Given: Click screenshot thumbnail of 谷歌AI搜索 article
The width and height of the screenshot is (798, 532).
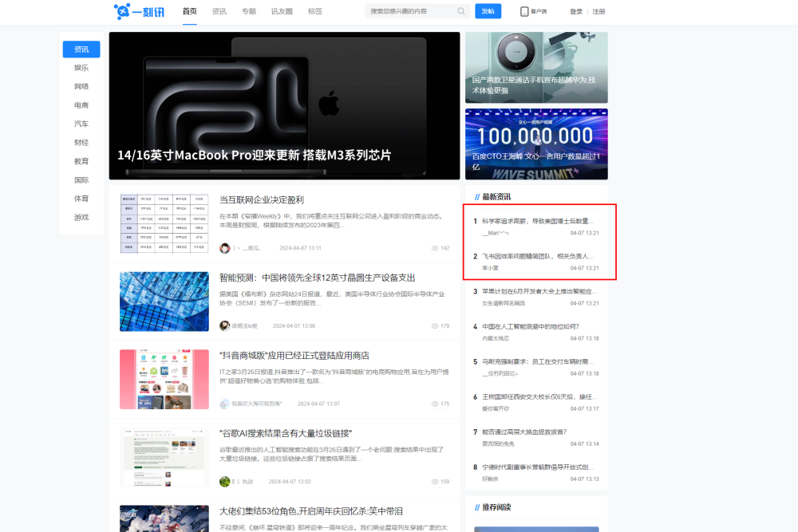Looking at the screenshot, I should [164, 457].
